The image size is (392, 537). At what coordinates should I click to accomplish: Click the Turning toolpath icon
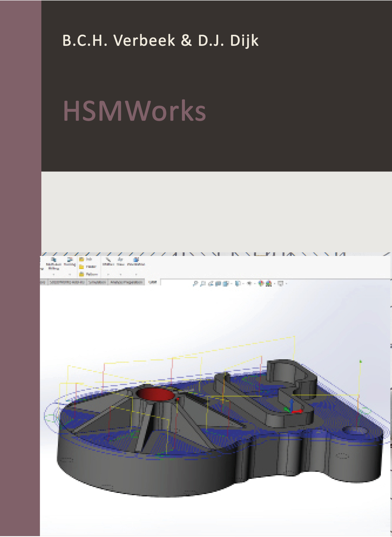pyautogui.click(x=70, y=260)
